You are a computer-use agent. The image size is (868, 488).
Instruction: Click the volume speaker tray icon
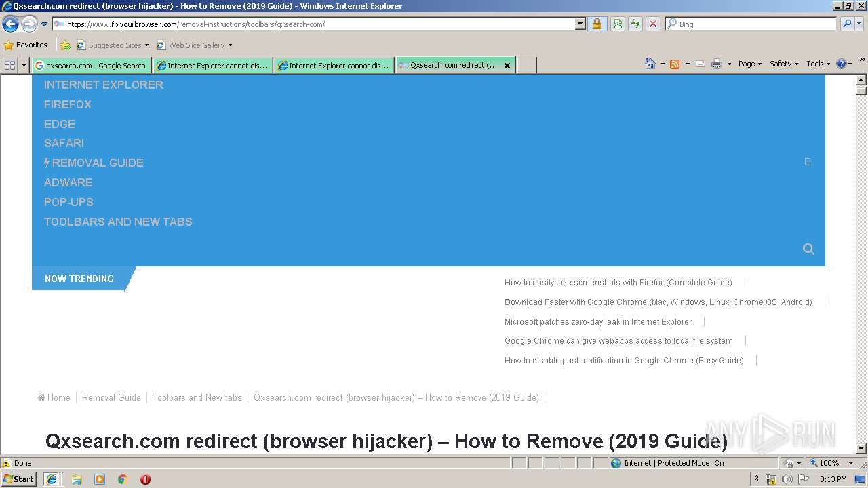tap(787, 479)
